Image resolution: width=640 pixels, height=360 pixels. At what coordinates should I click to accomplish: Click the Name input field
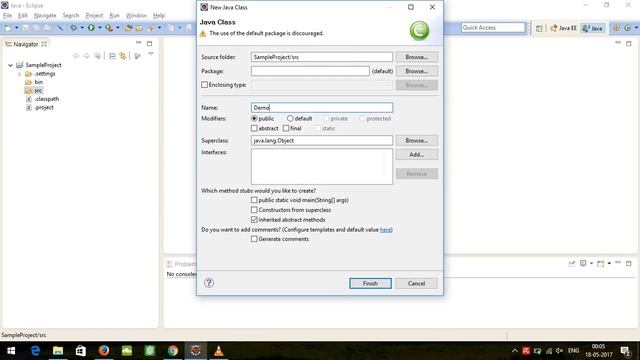coord(322,107)
